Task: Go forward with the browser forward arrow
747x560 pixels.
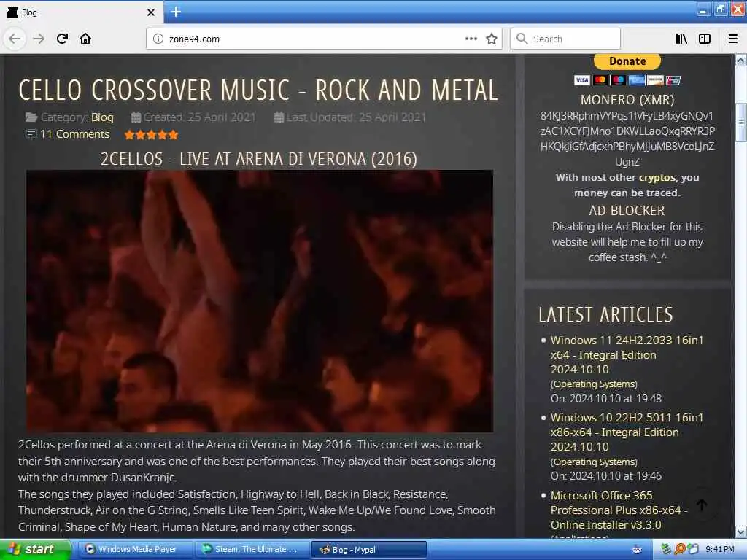Action: [39, 39]
